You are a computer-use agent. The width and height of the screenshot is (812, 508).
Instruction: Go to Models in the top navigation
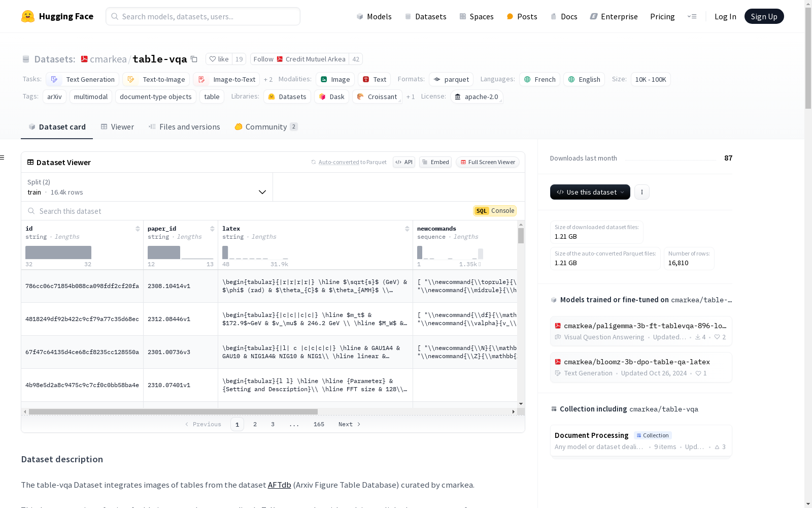[x=374, y=16]
